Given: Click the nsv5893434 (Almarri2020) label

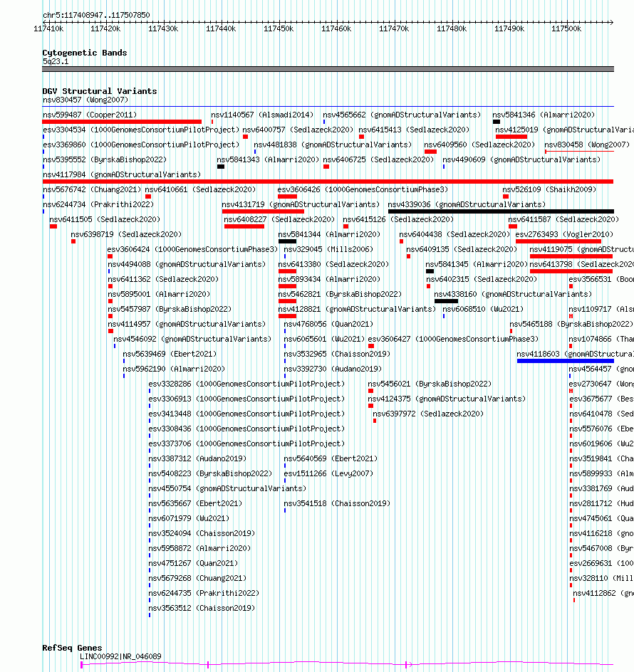Looking at the screenshot, I should point(329,280).
